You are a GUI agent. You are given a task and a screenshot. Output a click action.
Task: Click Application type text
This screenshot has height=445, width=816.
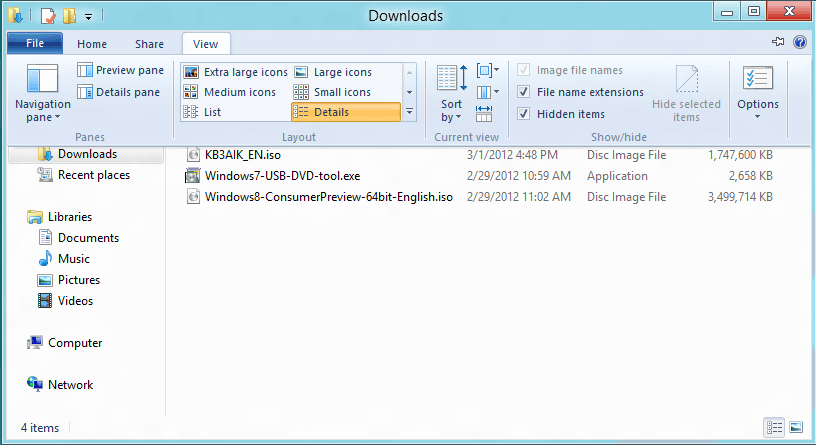click(617, 176)
